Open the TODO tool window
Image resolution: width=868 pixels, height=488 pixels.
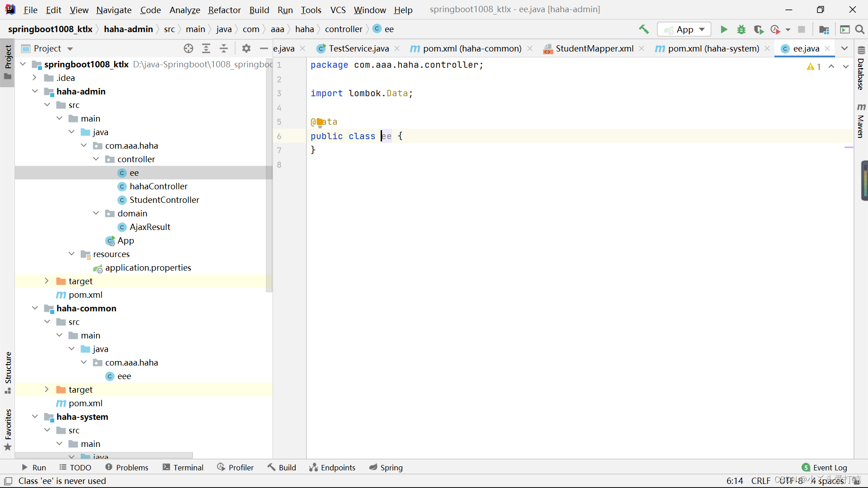[x=75, y=468]
